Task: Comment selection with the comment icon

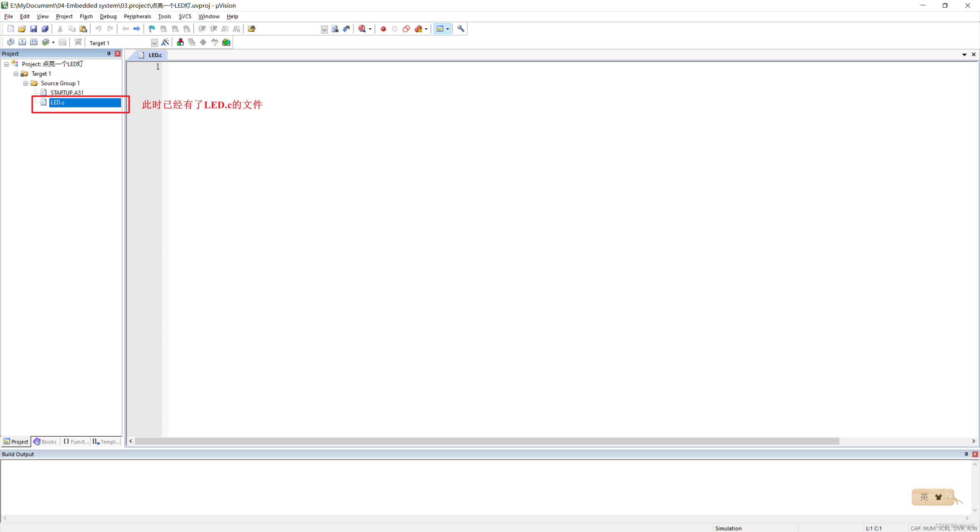Action: [x=225, y=29]
